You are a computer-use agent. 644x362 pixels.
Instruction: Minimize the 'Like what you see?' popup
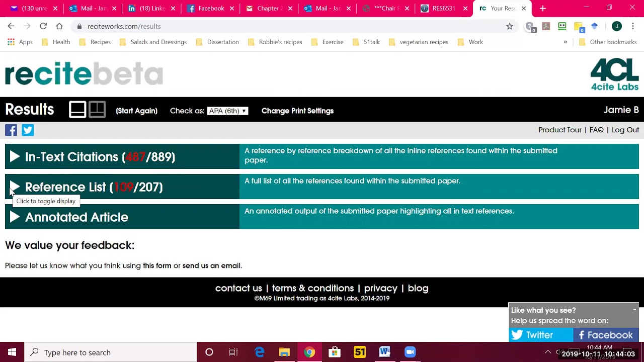[x=634, y=310]
